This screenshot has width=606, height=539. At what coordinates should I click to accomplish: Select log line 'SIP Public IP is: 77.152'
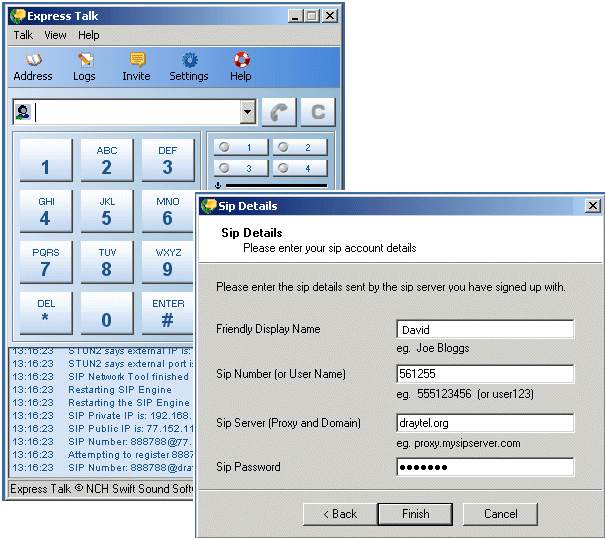click(x=131, y=428)
